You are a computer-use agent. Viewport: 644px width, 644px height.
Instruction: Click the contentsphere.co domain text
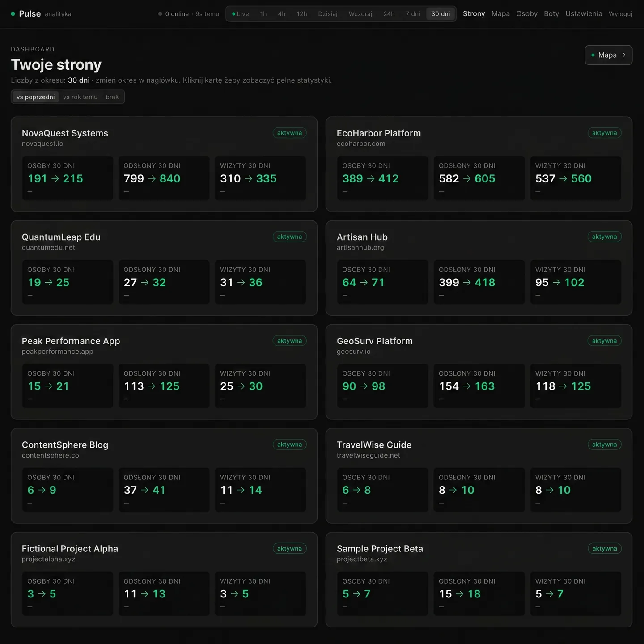51,455
